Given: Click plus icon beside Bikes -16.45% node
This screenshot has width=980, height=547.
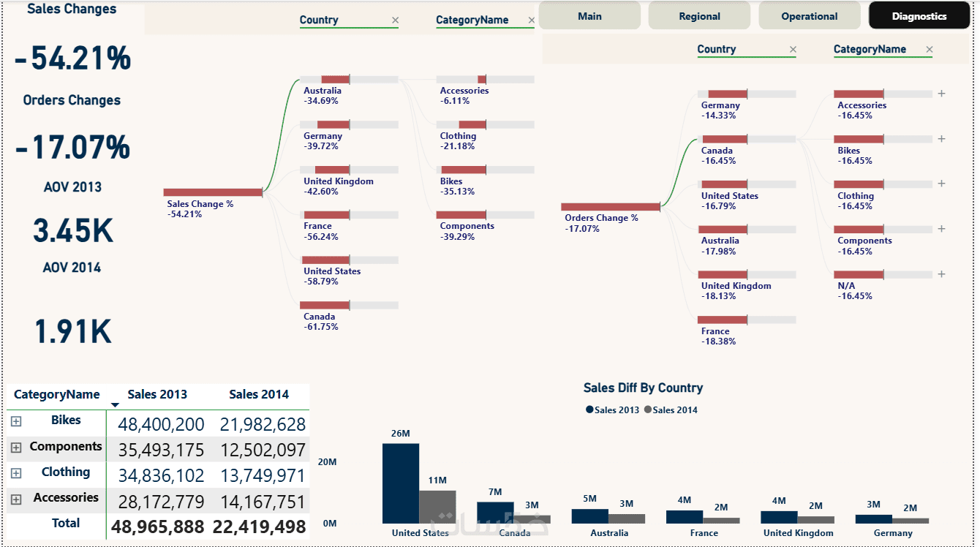Looking at the screenshot, I should (942, 139).
